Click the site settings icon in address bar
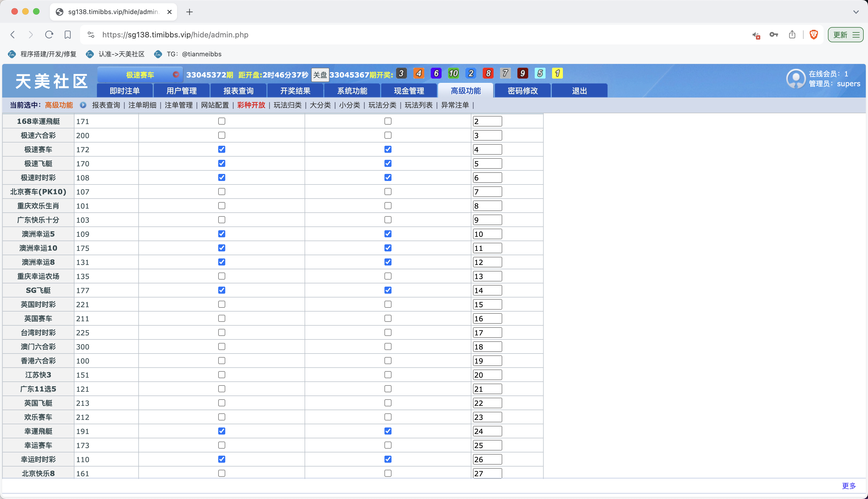This screenshot has width=868, height=499. click(91, 35)
